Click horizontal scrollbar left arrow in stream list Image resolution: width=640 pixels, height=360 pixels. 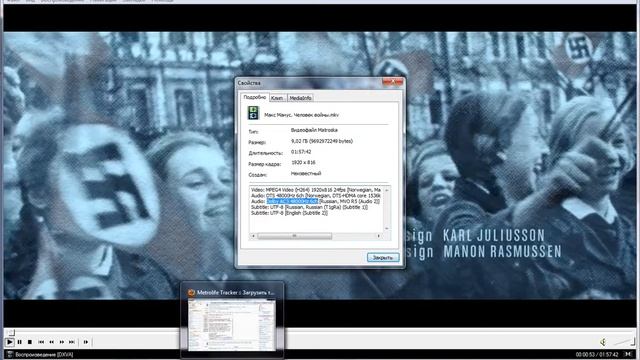[x=253, y=236]
